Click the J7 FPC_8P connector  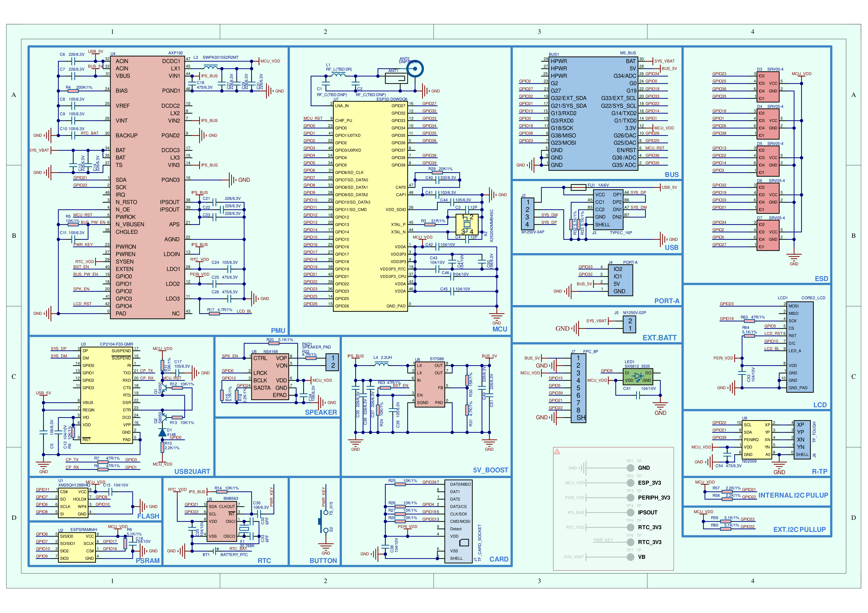pyautogui.click(x=578, y=388)
